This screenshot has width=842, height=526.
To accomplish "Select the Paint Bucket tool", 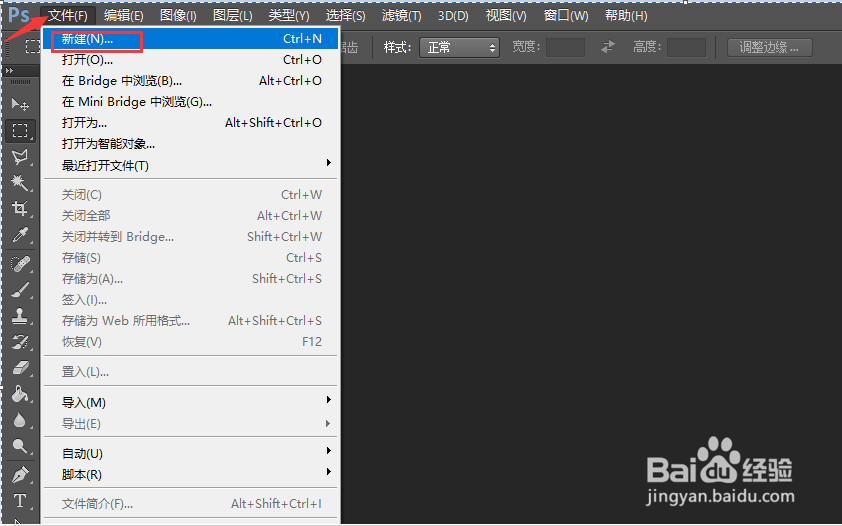I will coord(20,393).
